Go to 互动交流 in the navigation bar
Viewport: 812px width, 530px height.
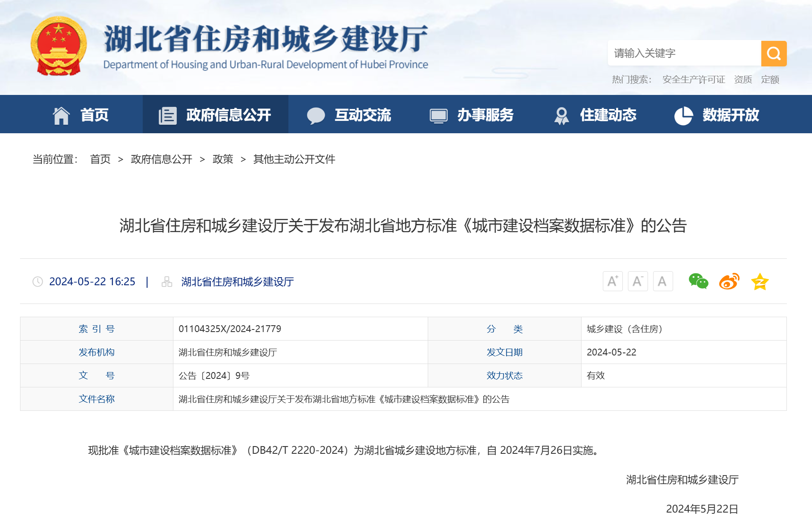tap(349, 115)
